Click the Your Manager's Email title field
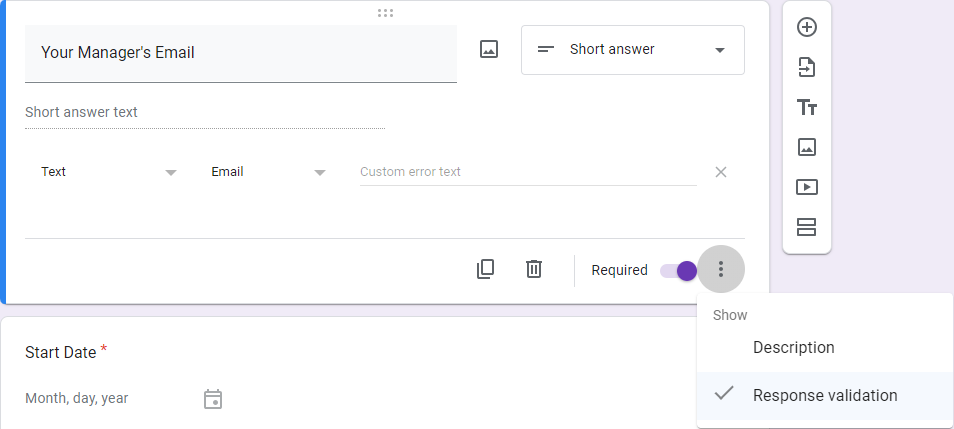Image resolution: width=954 pixels, height=429 pixels. 241,54
